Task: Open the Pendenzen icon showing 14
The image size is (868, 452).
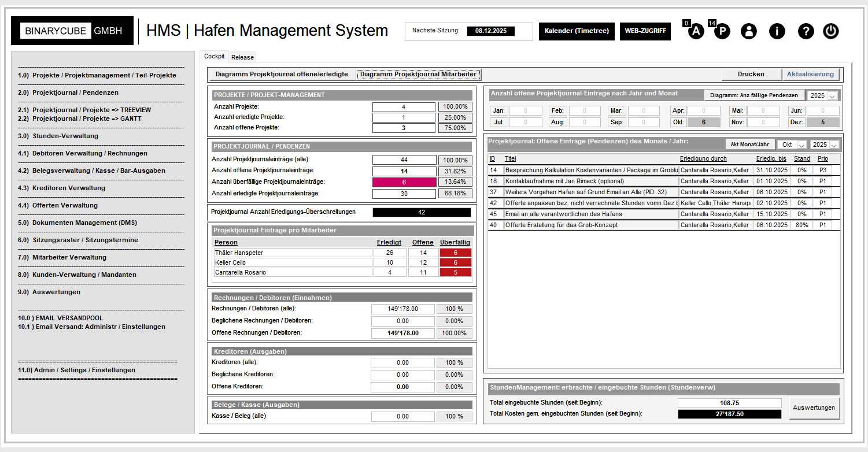Action: pyautogui.click(x=722, y=31)
